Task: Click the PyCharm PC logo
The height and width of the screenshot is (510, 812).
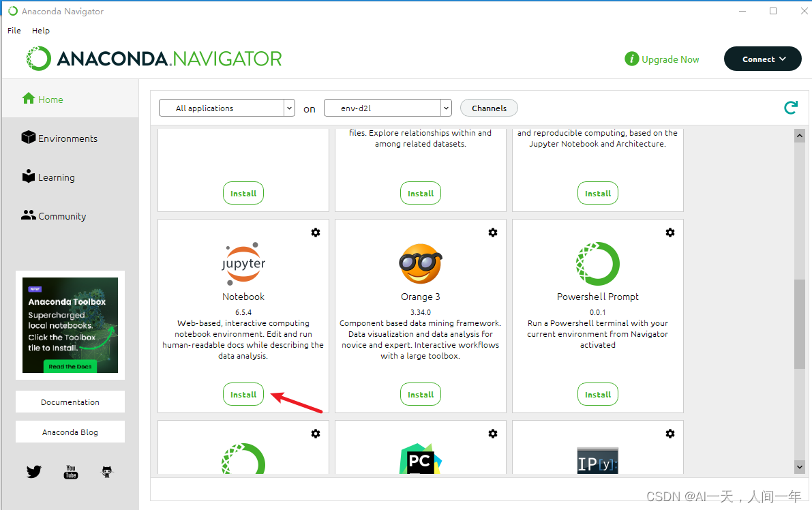Action: (x=420, y=459)
